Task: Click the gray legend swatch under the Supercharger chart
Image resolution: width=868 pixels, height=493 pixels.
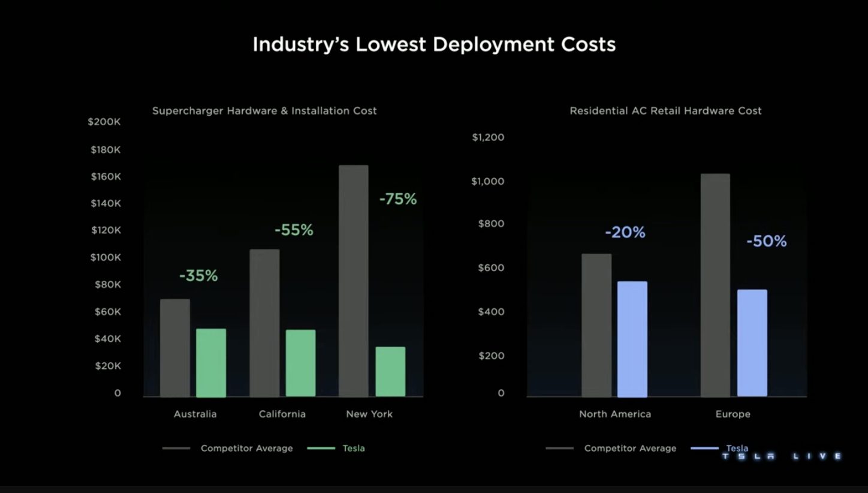Action: (x=176, y=448)
